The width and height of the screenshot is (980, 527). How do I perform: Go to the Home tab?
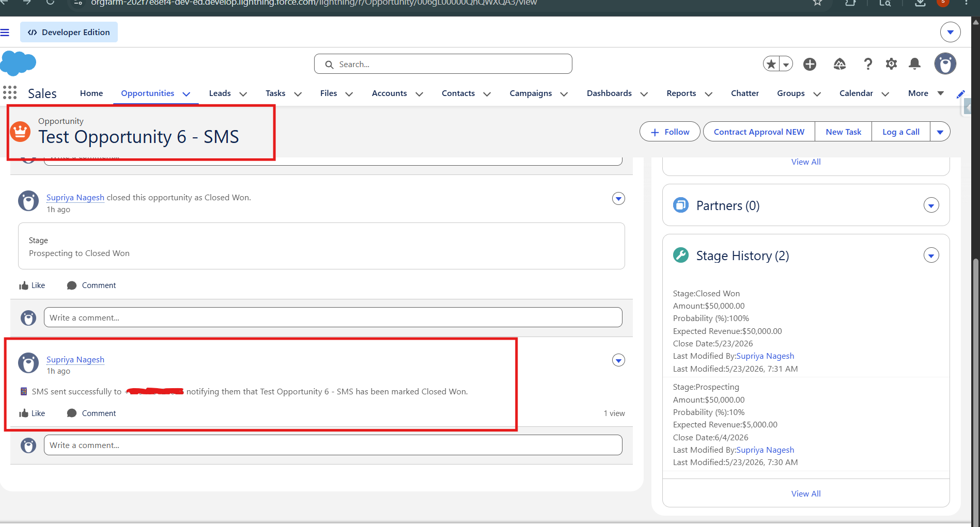click(91, 93)
